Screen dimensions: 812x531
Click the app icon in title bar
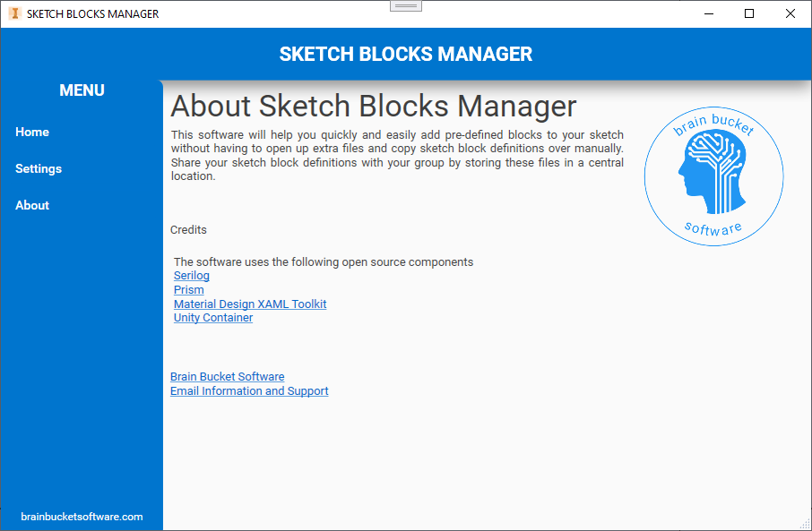[13, 13]
